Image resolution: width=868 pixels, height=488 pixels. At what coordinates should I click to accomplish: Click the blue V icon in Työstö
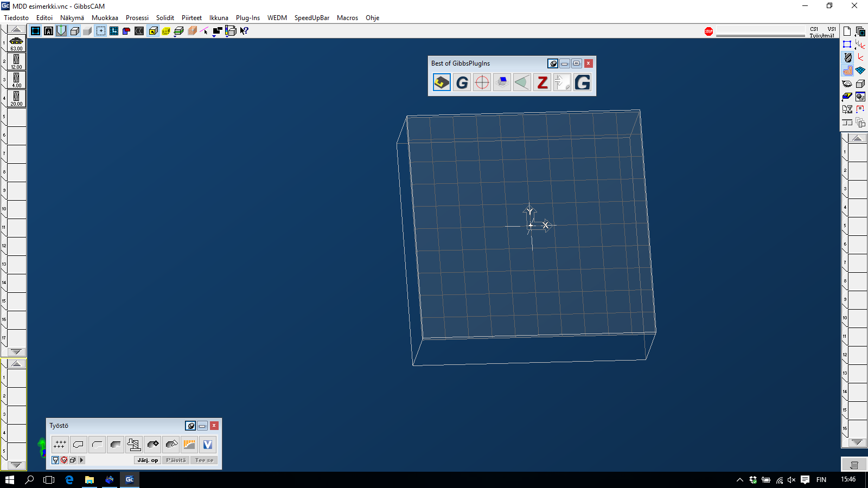(207, 445)
